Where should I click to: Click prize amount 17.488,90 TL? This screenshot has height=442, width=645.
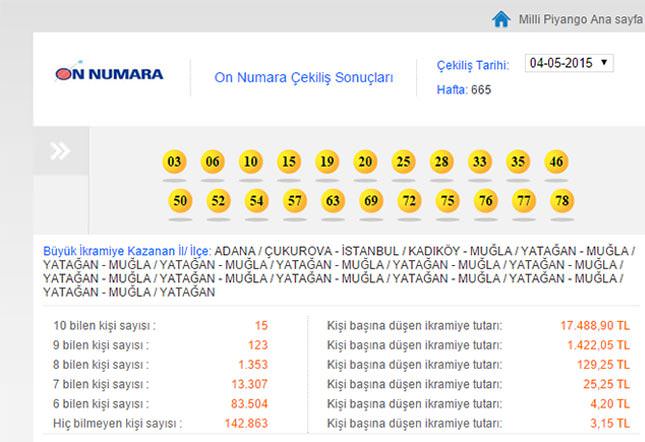click(x=595, y=326)
